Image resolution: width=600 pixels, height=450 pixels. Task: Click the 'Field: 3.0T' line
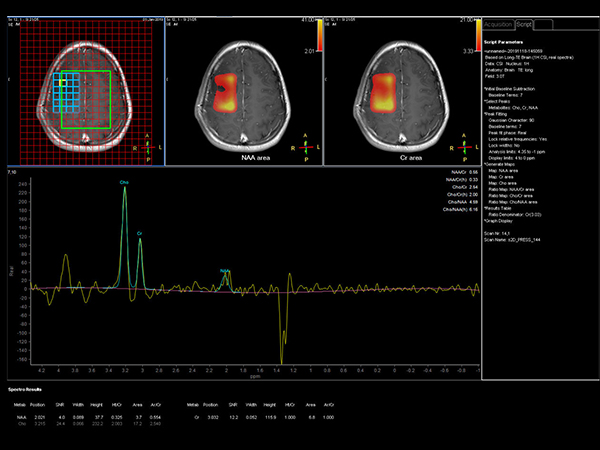tap(496, 76)
